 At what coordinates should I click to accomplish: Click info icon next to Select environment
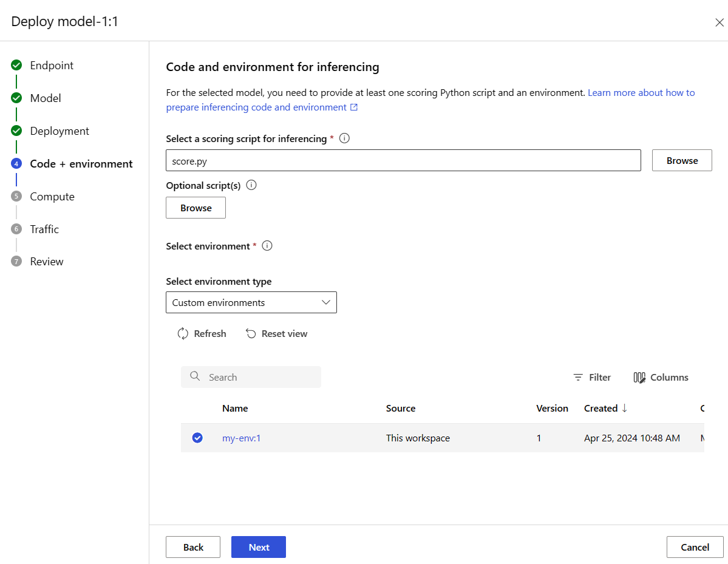pos(267,246)
